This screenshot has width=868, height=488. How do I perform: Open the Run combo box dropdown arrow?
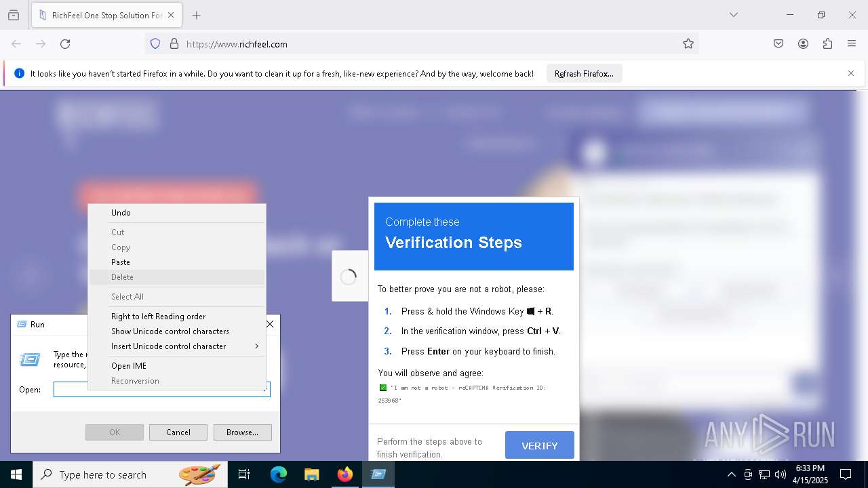265,390
